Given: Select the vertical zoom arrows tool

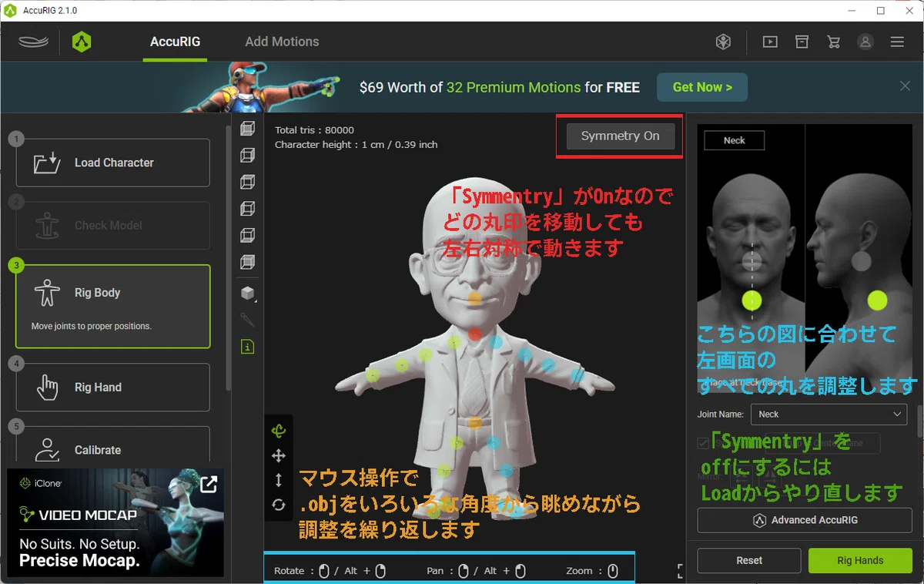Looking at the screenshot, I should (x=279, y=480).
